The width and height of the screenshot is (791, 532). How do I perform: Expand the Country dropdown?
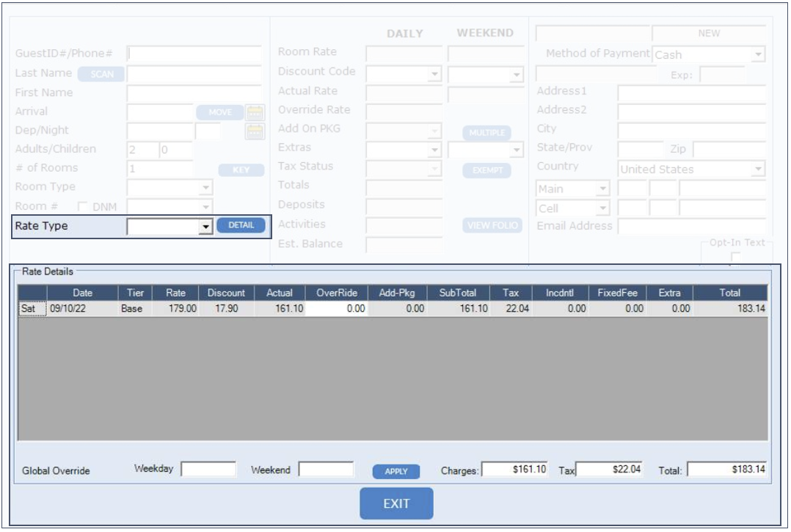(758, 170)
